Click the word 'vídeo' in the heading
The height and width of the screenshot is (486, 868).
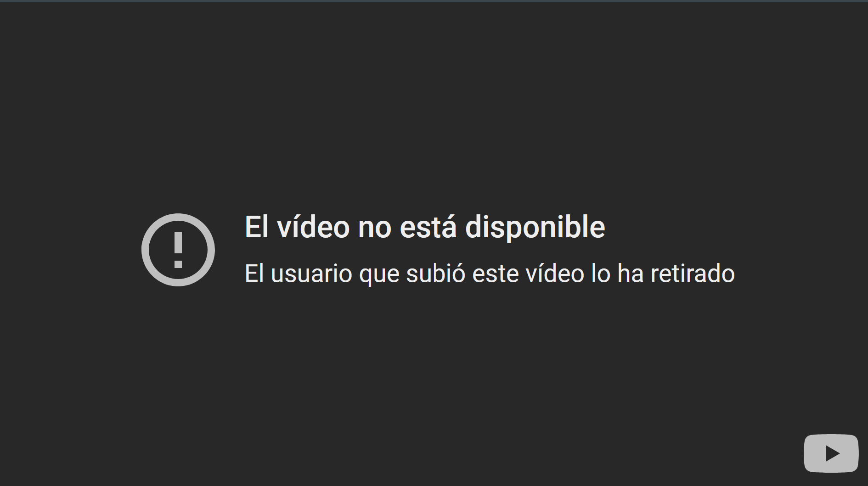pyautogui.click(x=313, y=227)
